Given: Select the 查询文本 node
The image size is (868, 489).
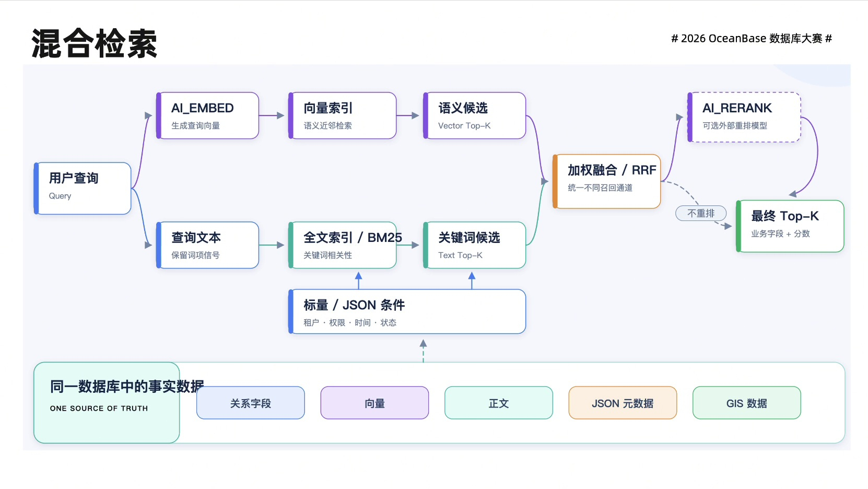Looking at the screenshot, I should coord(208,245).
